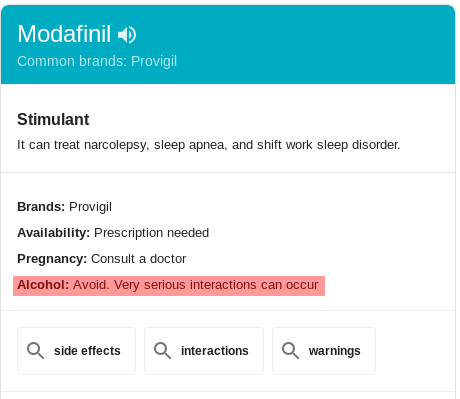460x399 pixels.
Task: Click the side effects label text
Action: coord(87,351)
